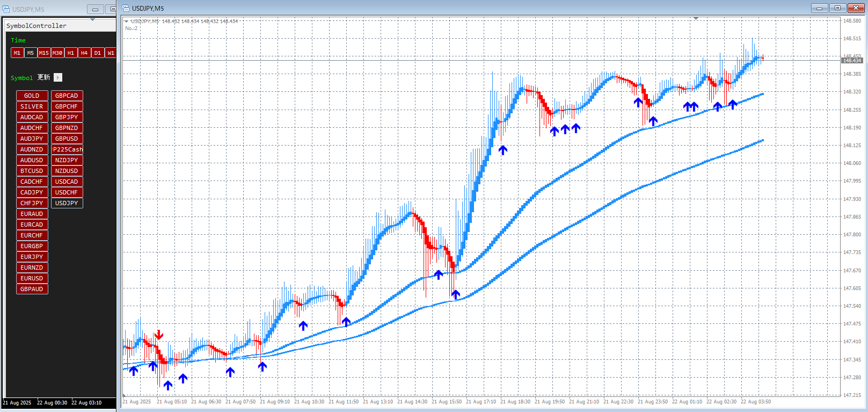Click the red down sell signal arrow
Viewport: 868px width, 412px height.
158,335
